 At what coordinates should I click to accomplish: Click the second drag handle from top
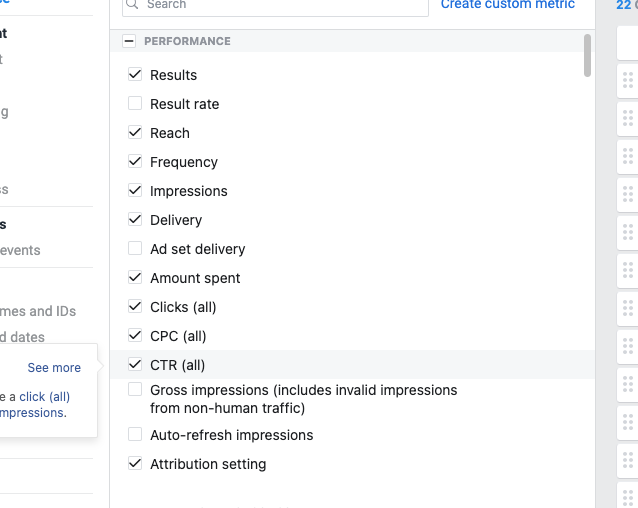(628, 117)
